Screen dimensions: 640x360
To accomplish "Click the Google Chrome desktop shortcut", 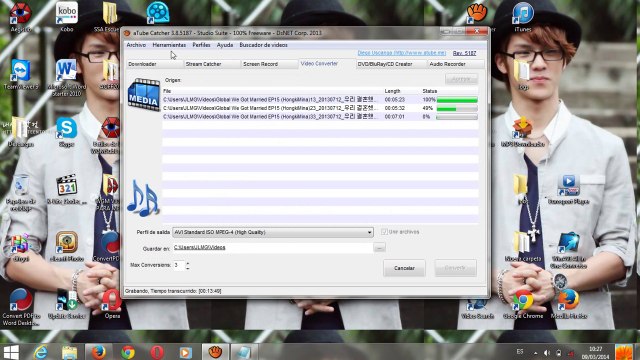I will pyautogui.click(x=523, y=304).
